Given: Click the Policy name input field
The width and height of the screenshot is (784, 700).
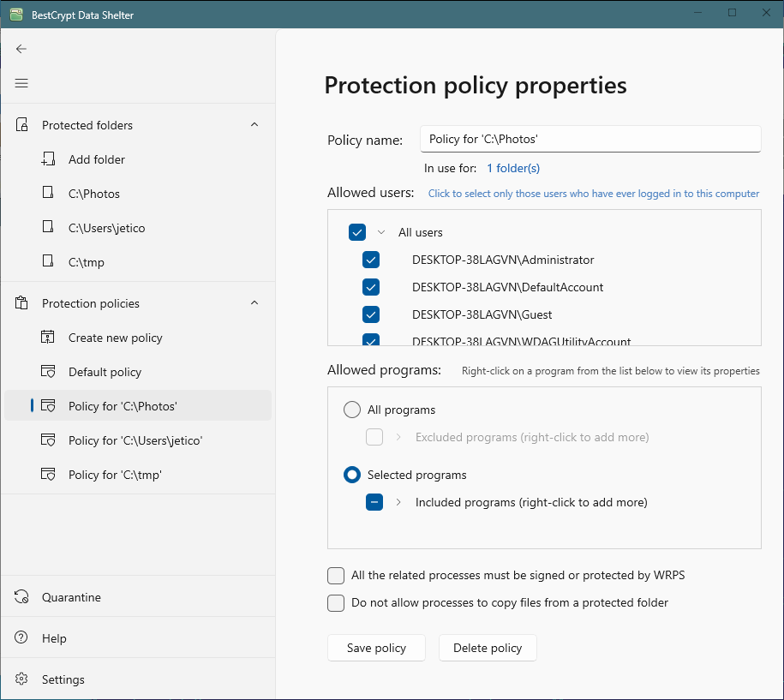Looking at the screenshot, I should (590, 139).
